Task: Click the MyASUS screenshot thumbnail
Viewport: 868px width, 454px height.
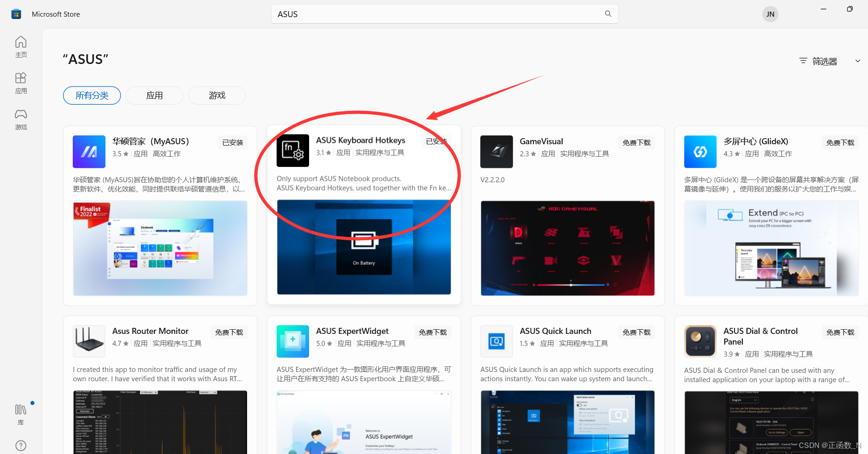Action: tap(160, 249)
